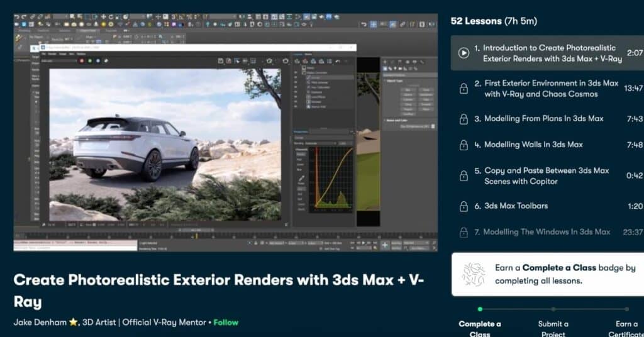Click the lock icon on 3ds Max Toolbars lesson

464,206
